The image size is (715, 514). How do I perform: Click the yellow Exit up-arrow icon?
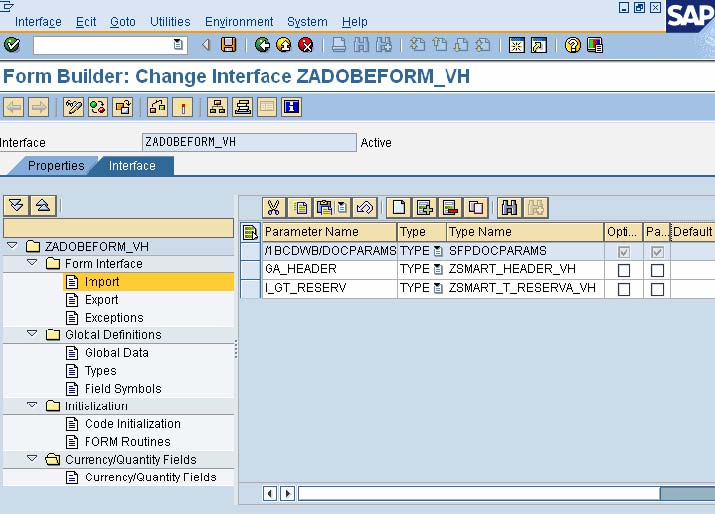tap(284, 45)
